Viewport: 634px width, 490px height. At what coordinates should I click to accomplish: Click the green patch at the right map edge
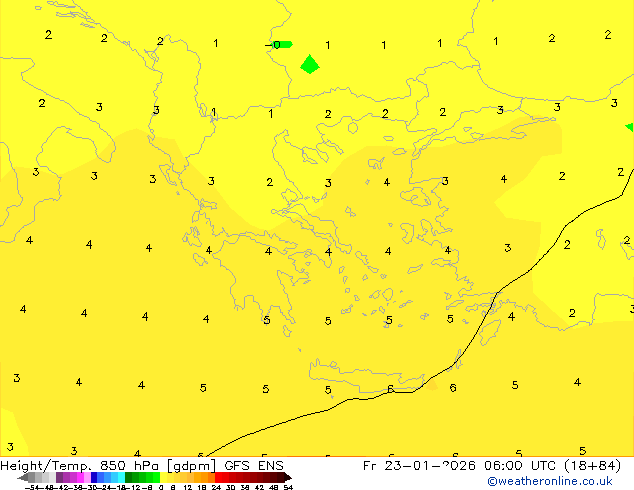point(630,127)
